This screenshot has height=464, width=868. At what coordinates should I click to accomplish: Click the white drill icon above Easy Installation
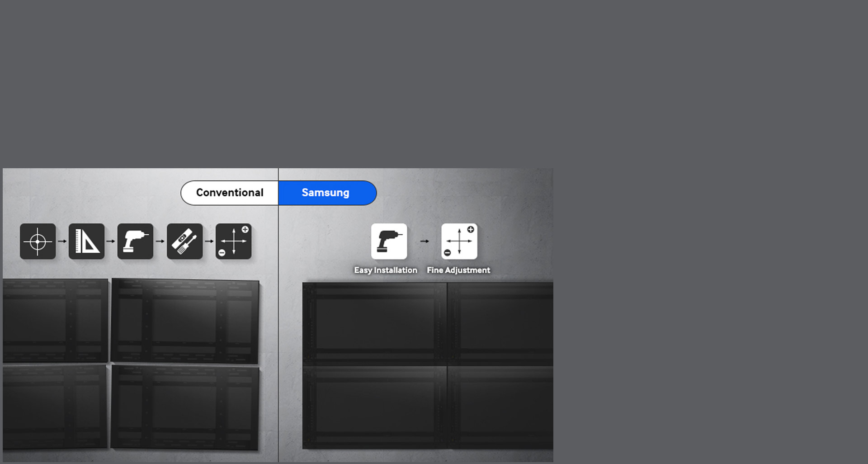[x=389, y=241]
